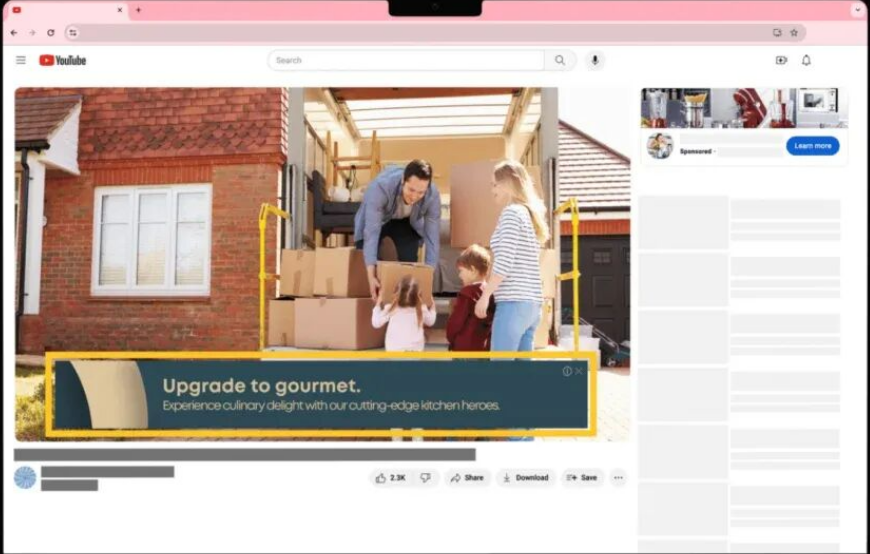This screenshot has height=554, width=870.
Task: Click the search magnifier button
Action: pyautogui.click(x=560, y=60)
